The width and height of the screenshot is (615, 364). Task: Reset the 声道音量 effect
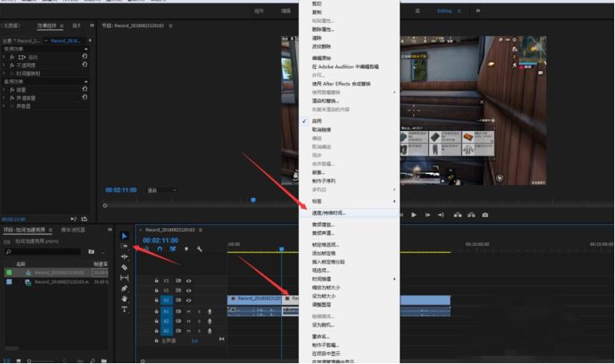coord(85,97)
